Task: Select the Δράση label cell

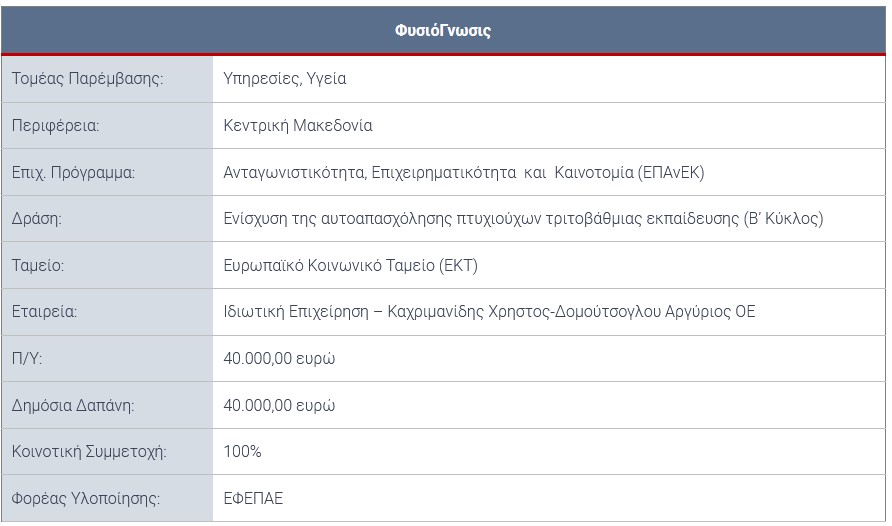Action: (107, 219)
